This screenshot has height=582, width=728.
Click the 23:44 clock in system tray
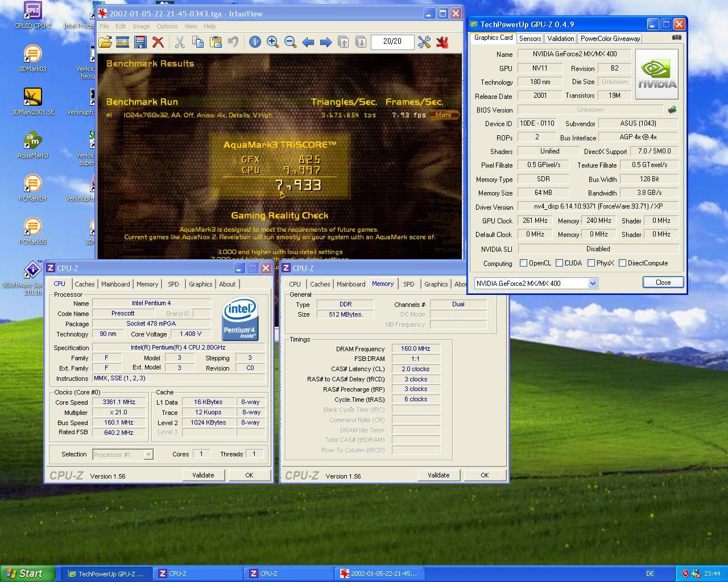pos(712,573)
